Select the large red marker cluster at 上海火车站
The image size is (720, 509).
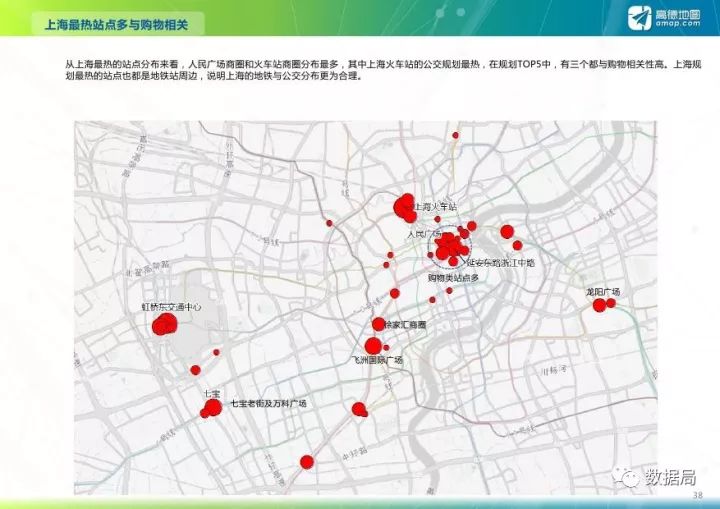pos(405,208)
